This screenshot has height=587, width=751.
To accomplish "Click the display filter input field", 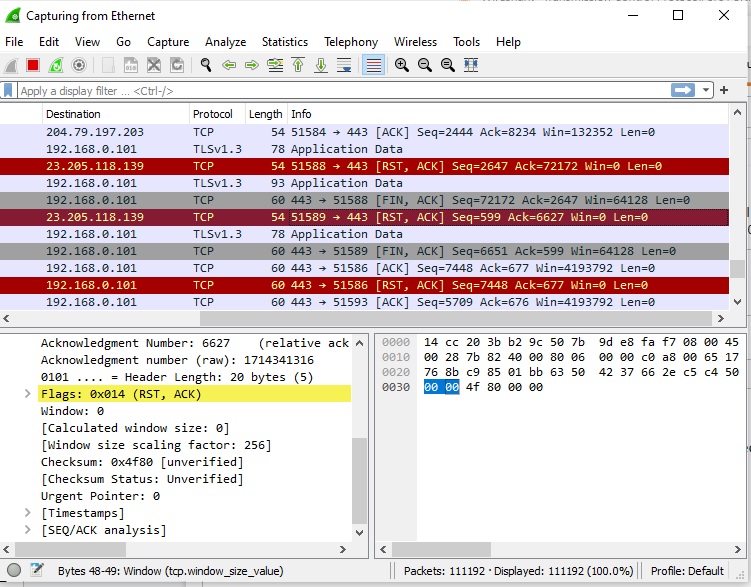I will [x=342, y=90].
